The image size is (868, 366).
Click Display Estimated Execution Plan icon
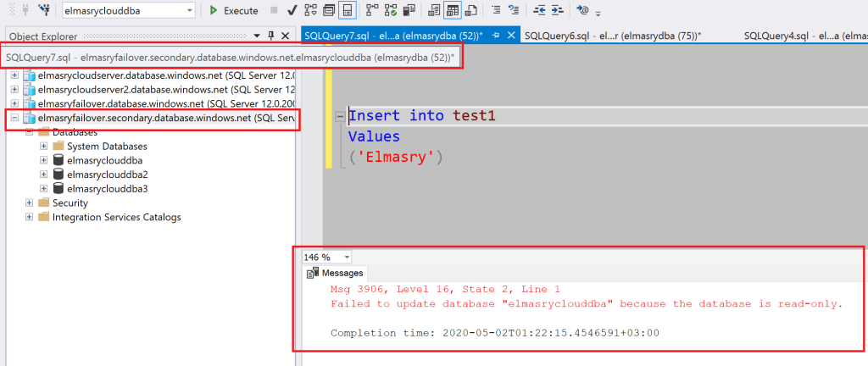(309, 11)
